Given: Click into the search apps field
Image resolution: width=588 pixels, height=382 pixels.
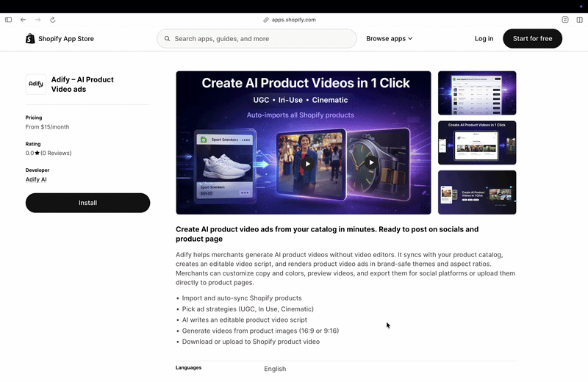Looking at the screenshot, I should coord(257,39).
